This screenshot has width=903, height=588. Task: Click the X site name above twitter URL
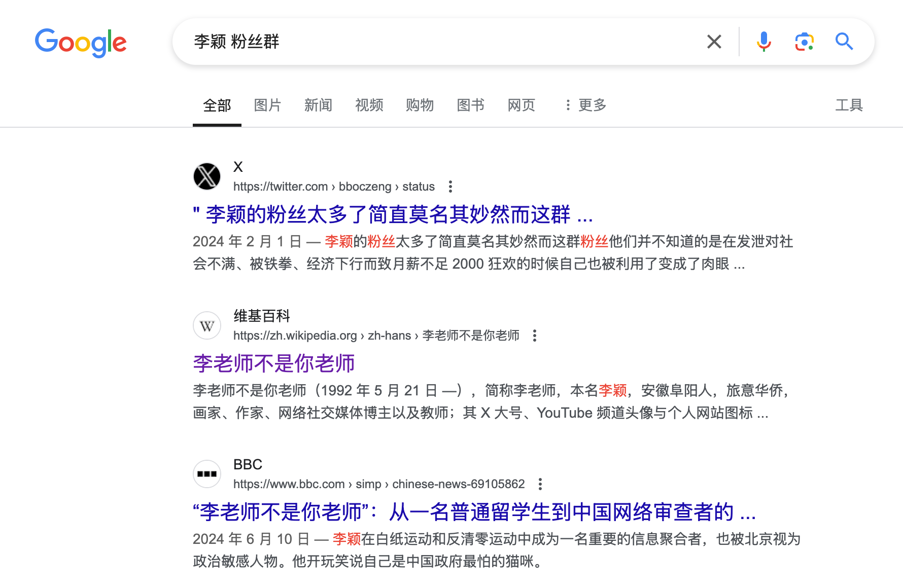click(238, 167)
